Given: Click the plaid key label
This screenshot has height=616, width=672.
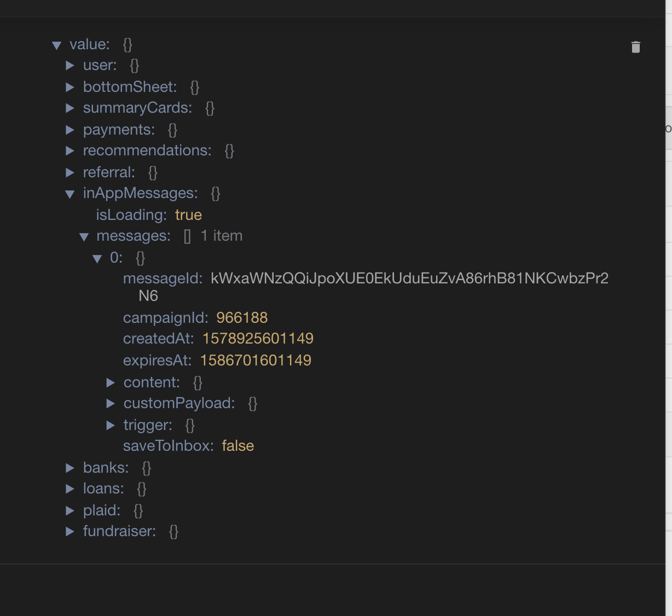Looking at the screenshot, I should [102, 510].
